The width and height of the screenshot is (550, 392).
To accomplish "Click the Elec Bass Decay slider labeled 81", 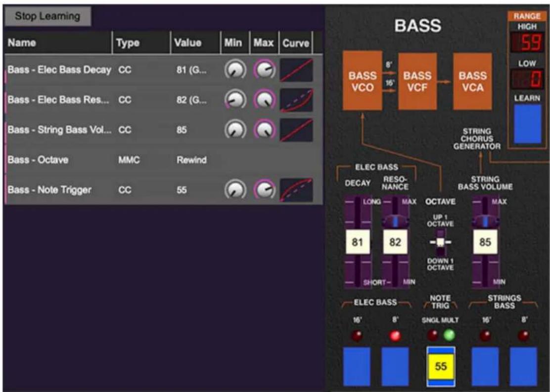I will click(358, 242).
